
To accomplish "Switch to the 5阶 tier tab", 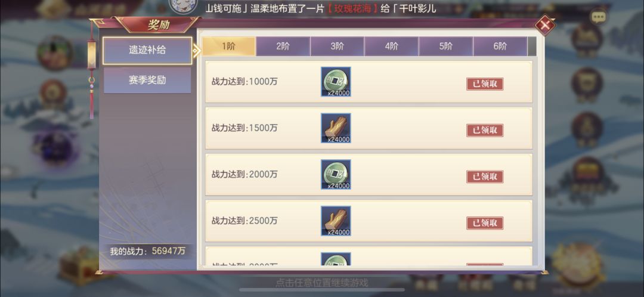I will (445, 47).
